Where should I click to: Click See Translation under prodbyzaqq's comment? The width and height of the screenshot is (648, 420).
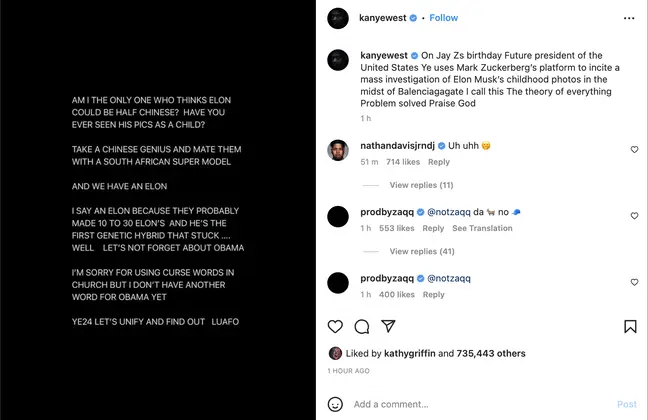click(482, 228)
